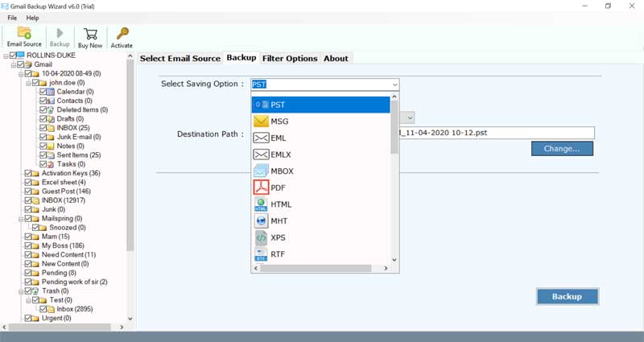Click the ROLLINS-DUKE computer icon

click(x=20, y=55)
